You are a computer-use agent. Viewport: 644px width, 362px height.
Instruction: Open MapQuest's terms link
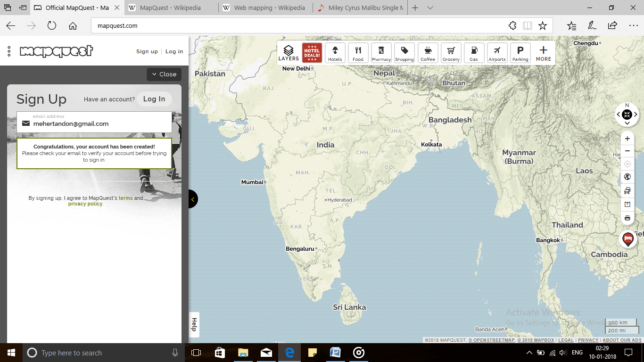coord(125,198)
